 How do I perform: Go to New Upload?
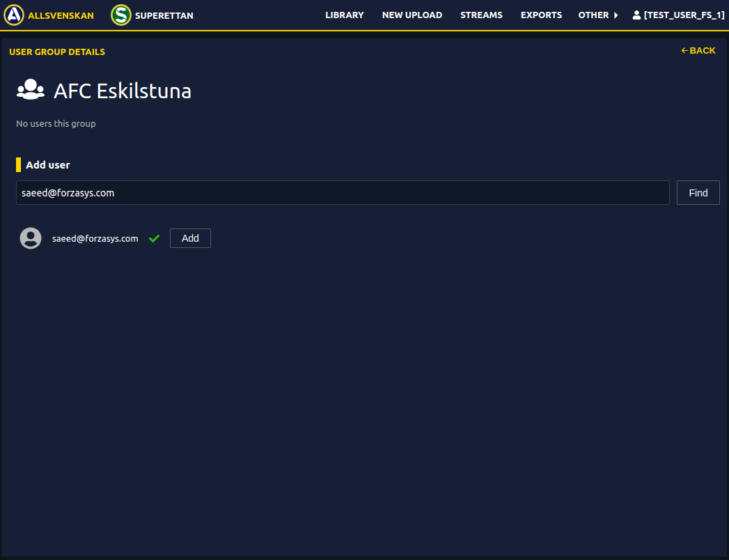[412, 15]
